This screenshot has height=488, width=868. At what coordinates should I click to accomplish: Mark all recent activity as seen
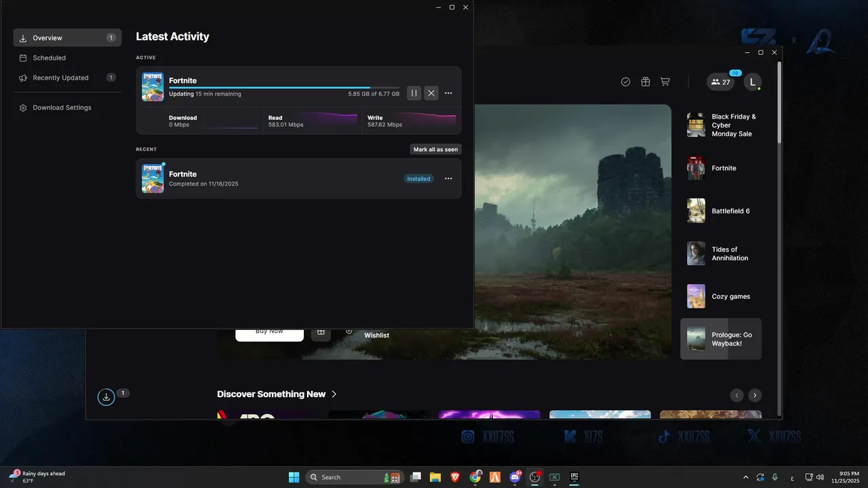[x=435, y=149]
